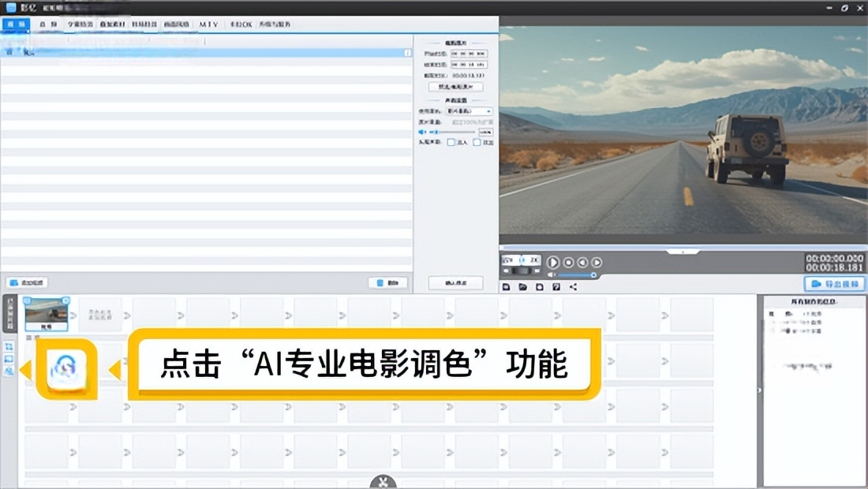Click the delete button below the list

[x=388, y=282]
